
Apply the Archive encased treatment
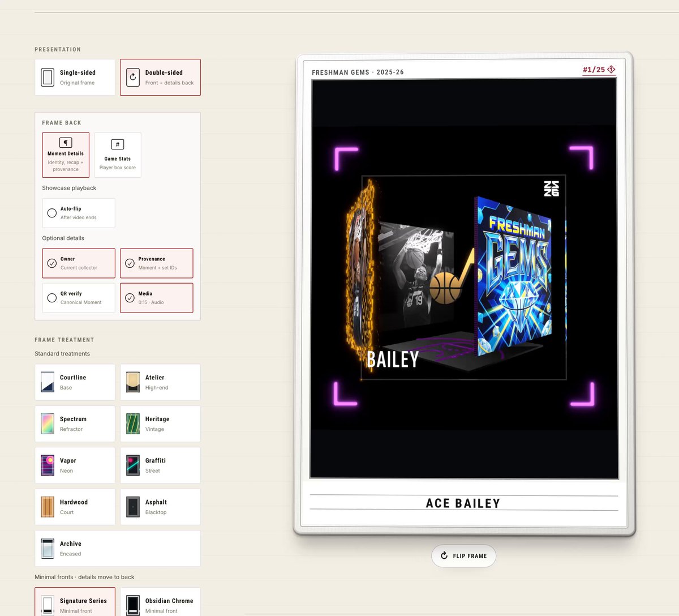coord(118,549)
